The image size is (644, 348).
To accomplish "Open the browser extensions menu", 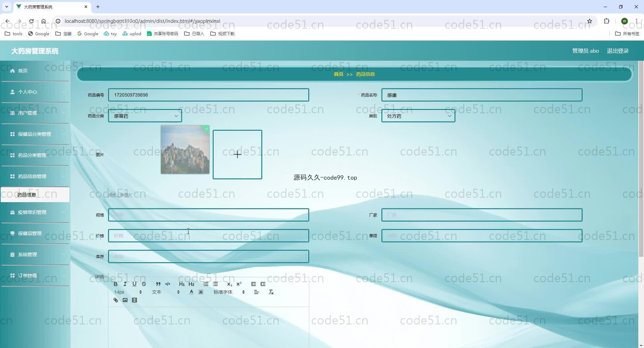I will (x=606, y=21).
